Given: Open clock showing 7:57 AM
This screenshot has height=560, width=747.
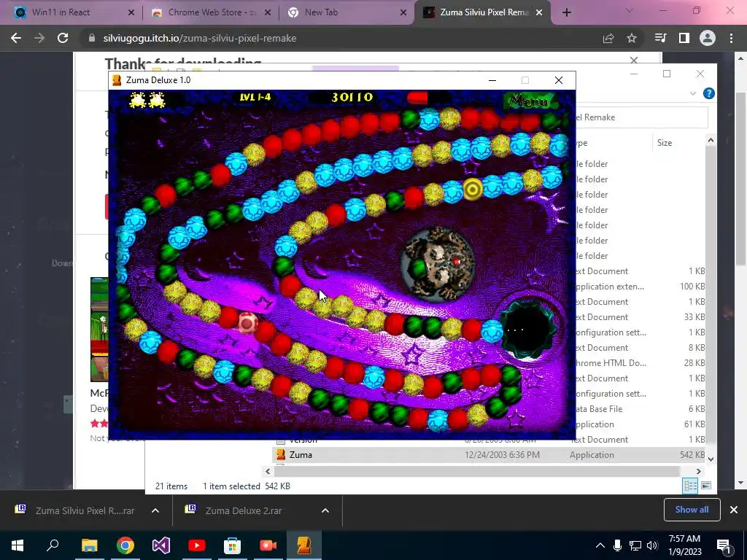Looking at the screenshot, I should tap(685, 545).
